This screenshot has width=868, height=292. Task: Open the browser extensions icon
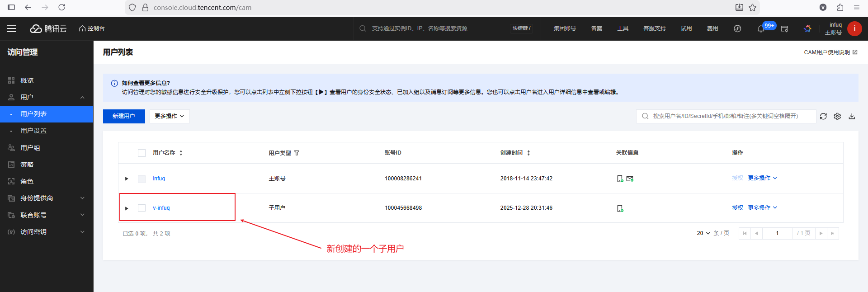point(840,7)
